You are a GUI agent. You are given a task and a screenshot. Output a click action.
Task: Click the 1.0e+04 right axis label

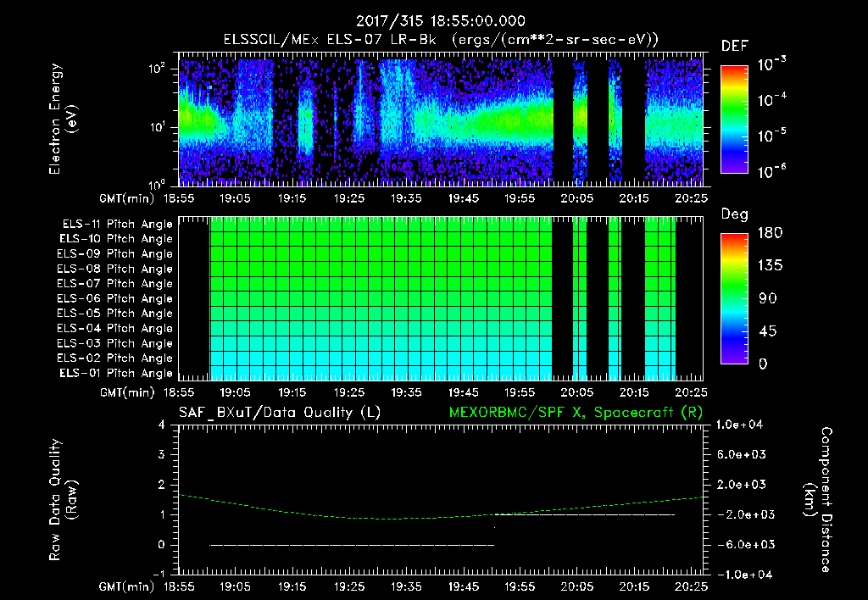739,425
